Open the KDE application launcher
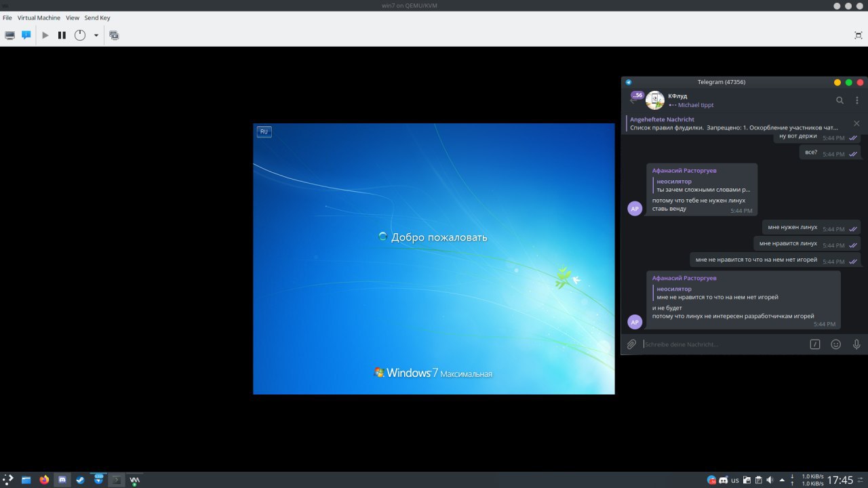The height and width of the screenshot is (488, 868). [8, 480]
